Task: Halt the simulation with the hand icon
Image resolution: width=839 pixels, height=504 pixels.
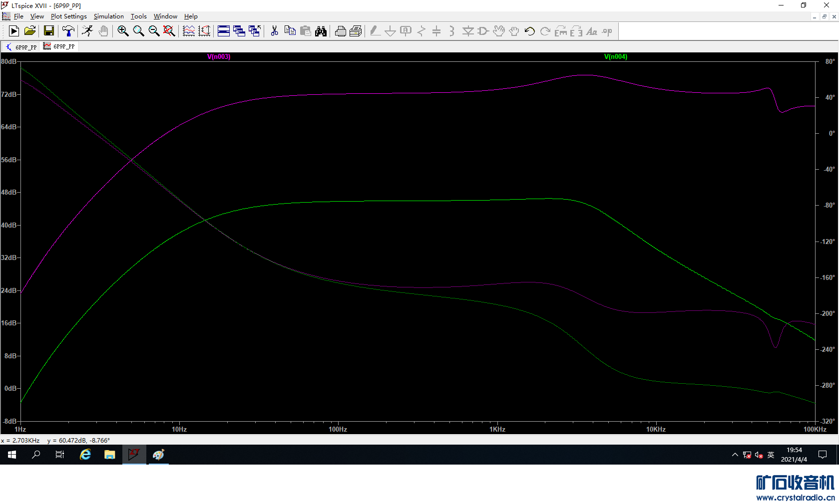Action: coord(103,31)
